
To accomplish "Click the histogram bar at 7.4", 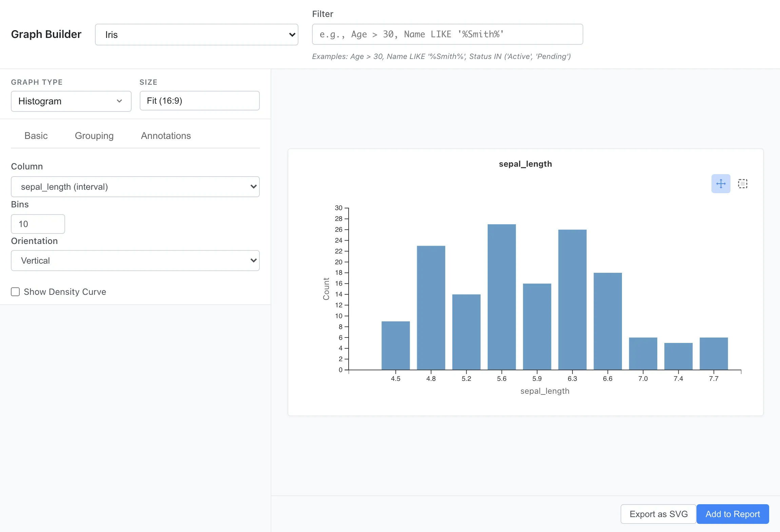I will [x=678, y=356].
